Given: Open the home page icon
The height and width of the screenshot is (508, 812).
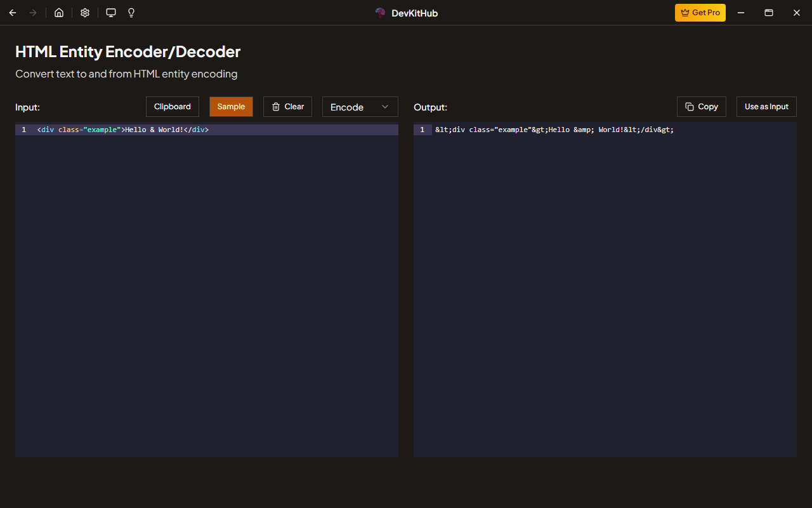Looking at the screenshot, I should pos(59,13).
